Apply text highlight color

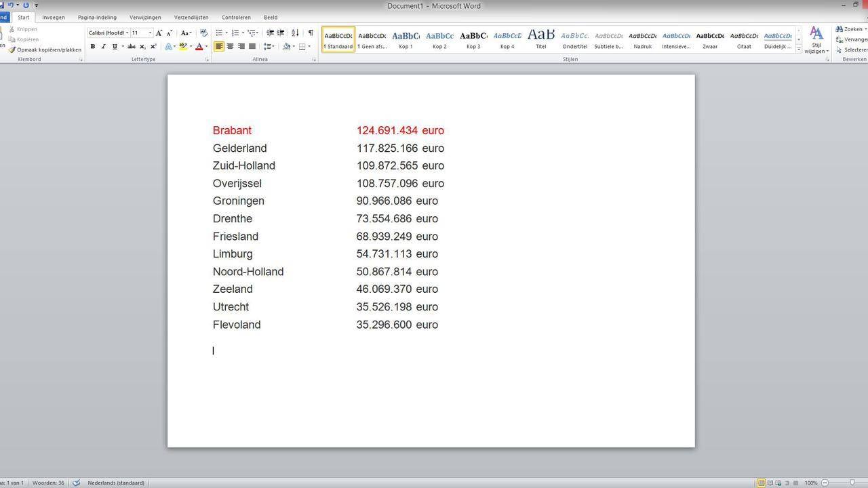(x=183, y=47)
